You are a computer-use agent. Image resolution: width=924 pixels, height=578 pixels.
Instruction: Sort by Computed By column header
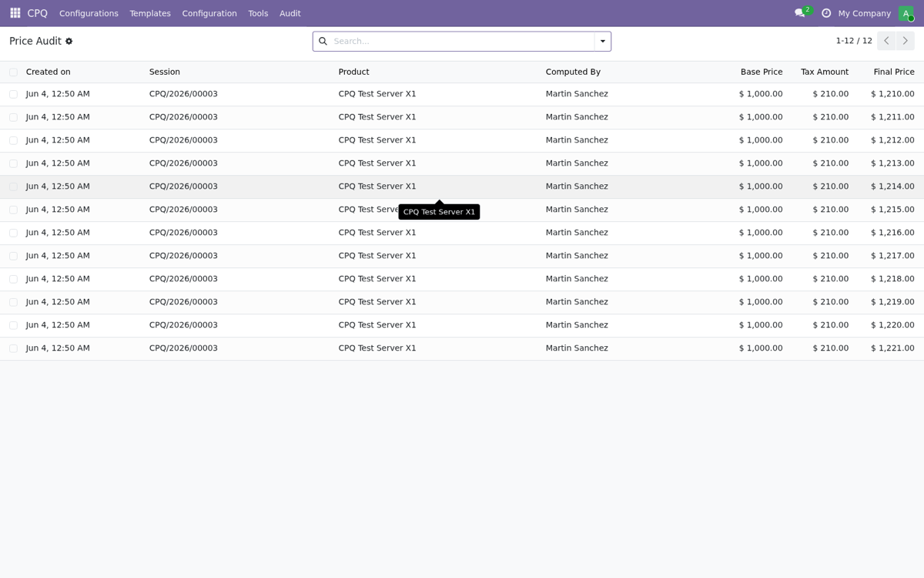point(573,72)
